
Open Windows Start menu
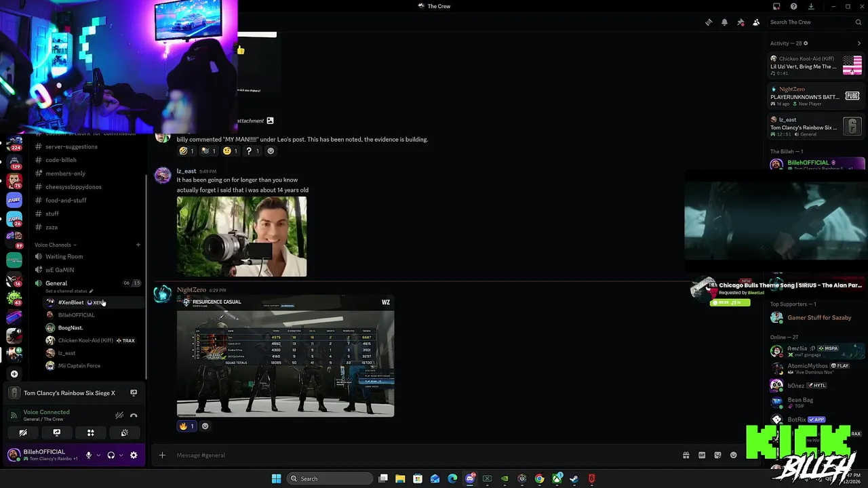tap(276, 479)
